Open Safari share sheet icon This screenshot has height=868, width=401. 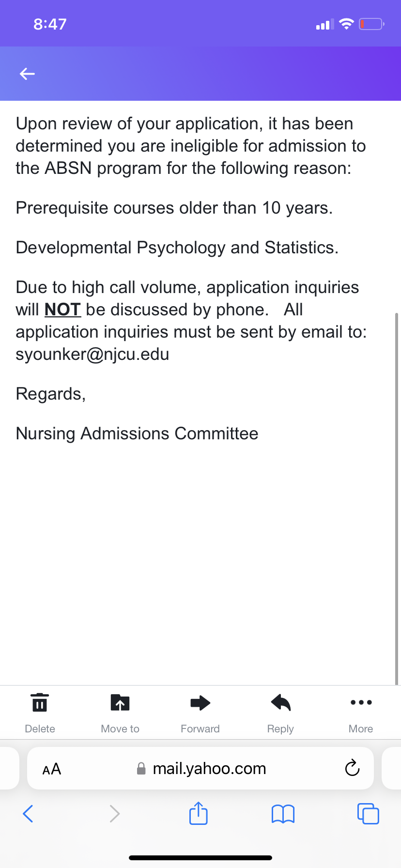pos(199,813)
